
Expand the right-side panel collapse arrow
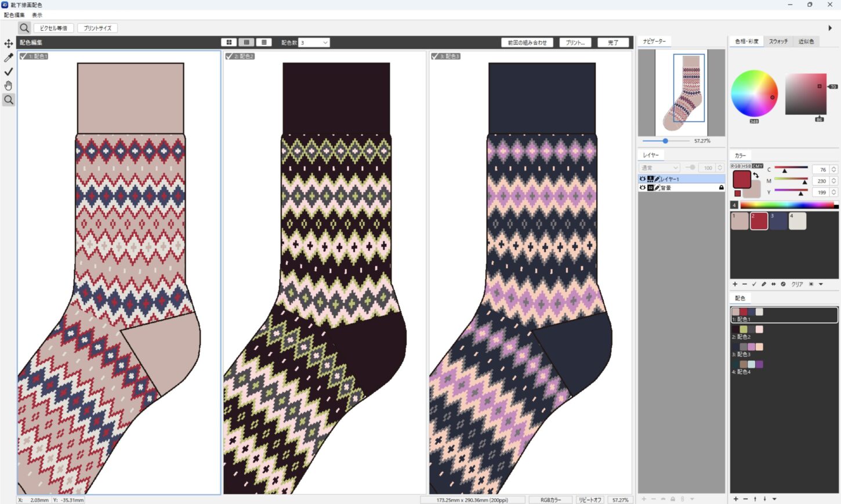(x=830, y=28)
